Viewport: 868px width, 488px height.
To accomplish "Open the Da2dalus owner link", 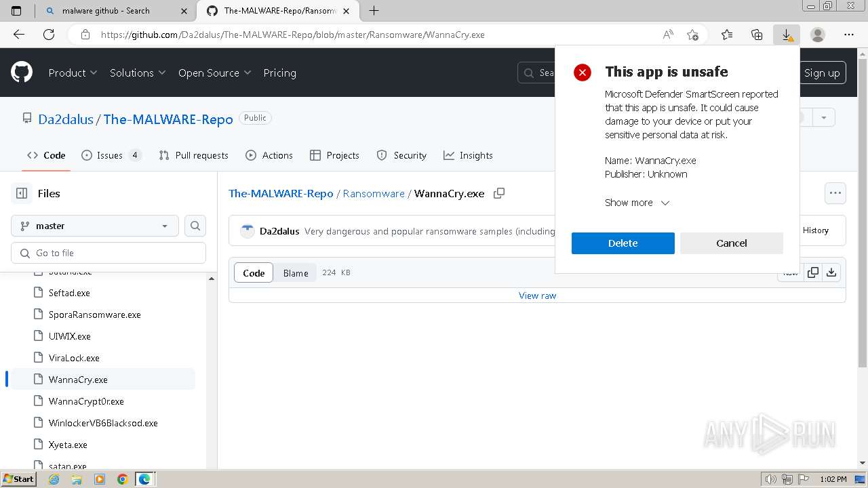I will (66, 119).
